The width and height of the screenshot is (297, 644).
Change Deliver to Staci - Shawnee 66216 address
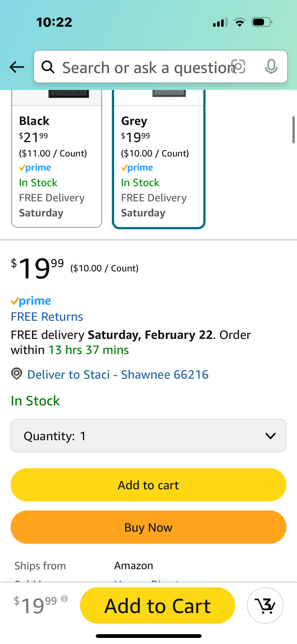118,374
